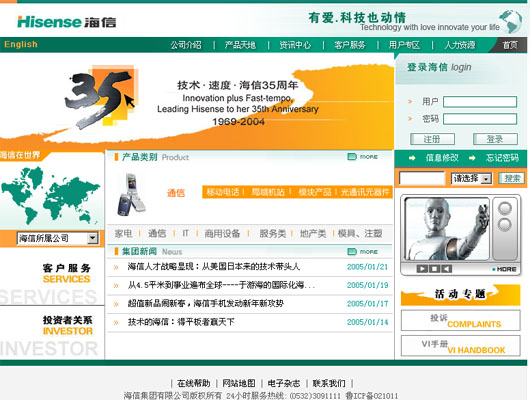Open 客户服务 SERVICES section

(67, 274)
